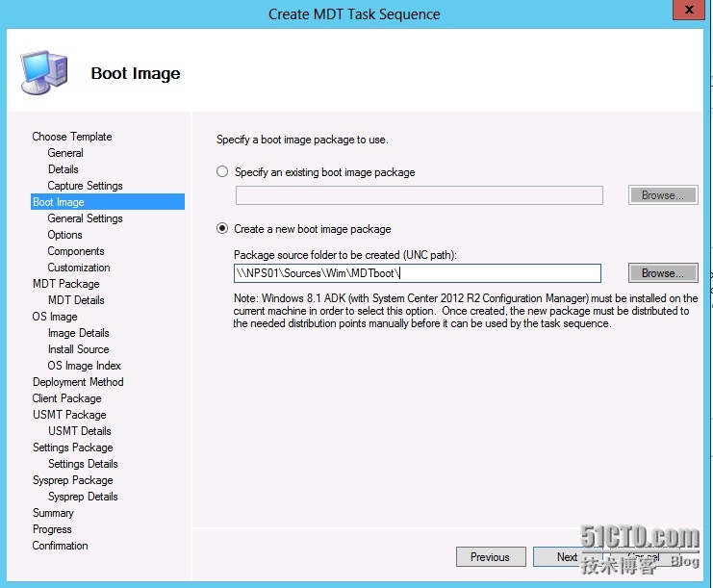The width and height of the screenshot is (713, 588).
Task: Open the Deployment Method step
Action: pos(78,382)
